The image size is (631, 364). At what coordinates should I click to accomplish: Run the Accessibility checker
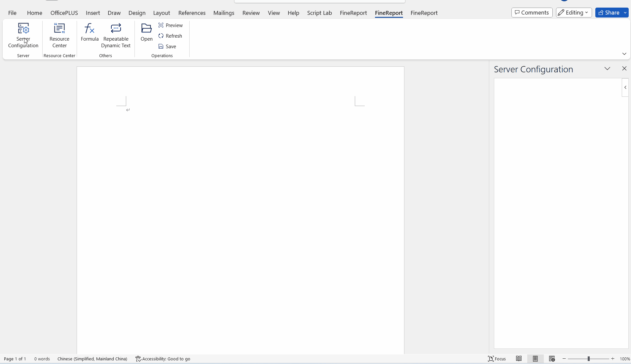coord(163,359)
